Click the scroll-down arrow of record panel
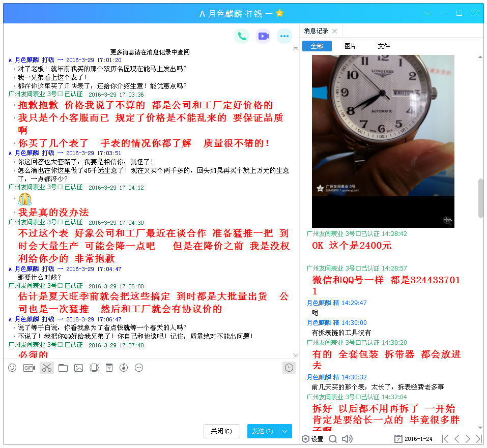This screenshot has width=487, height=448. (480, 428)
